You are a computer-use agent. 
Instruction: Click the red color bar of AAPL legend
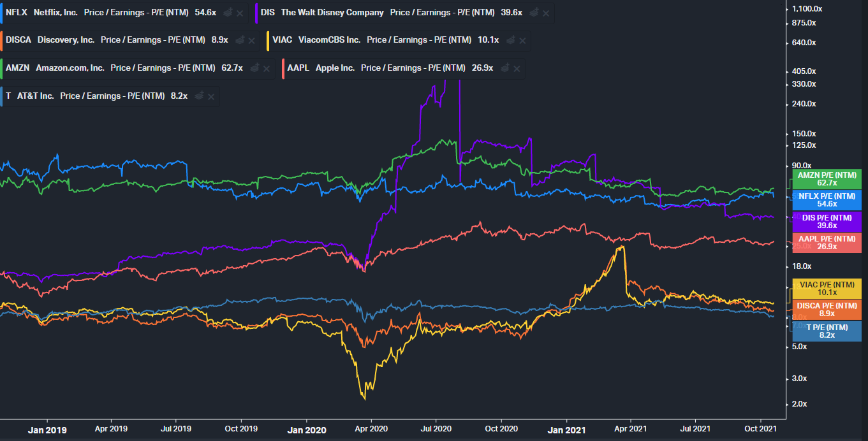click(283, 68)
